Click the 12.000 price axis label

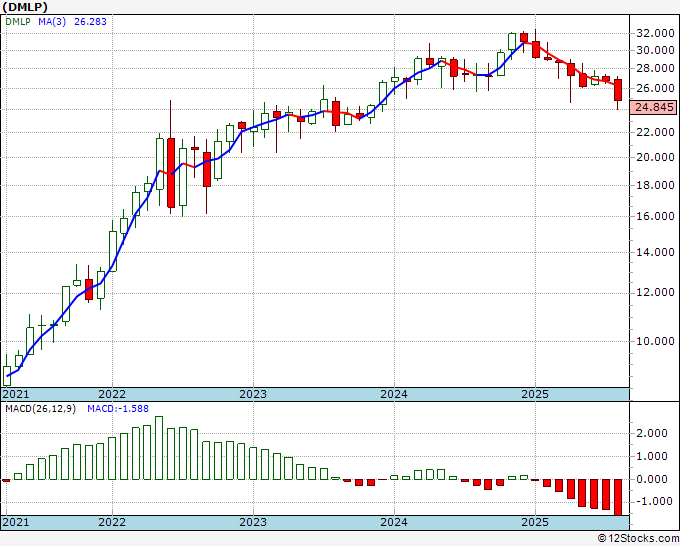655,292
